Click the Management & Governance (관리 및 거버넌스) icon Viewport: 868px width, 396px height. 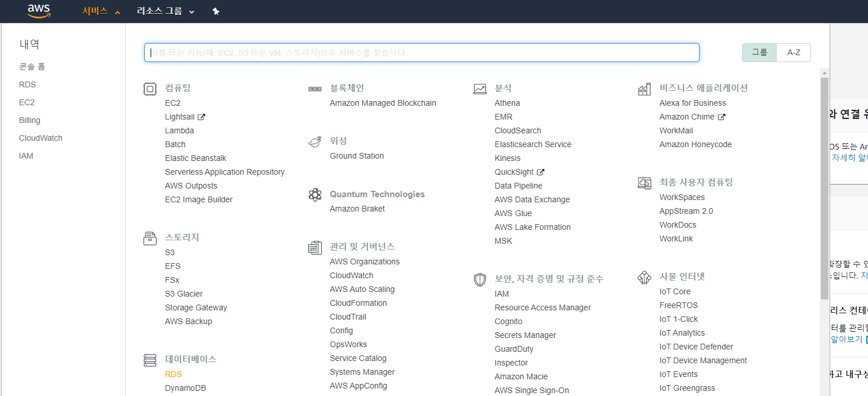[x=315, y=247]
